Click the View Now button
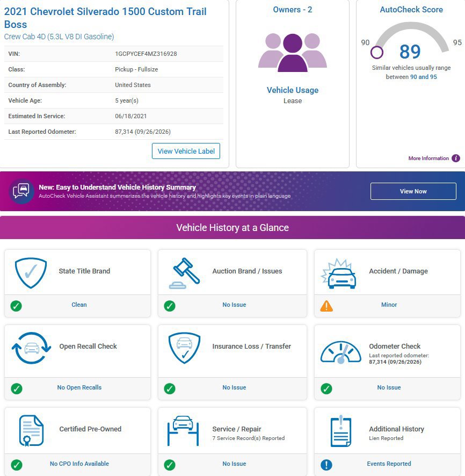465x476 pixels. [x=413, y=191]
